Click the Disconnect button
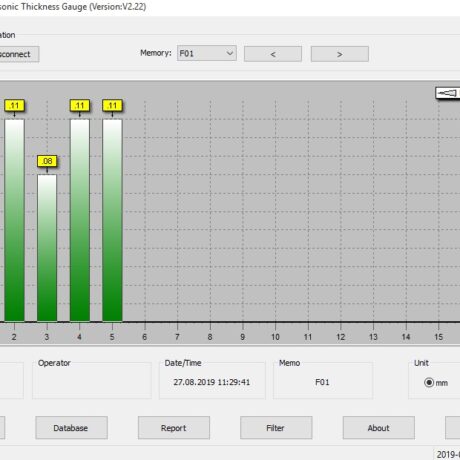 19,54
